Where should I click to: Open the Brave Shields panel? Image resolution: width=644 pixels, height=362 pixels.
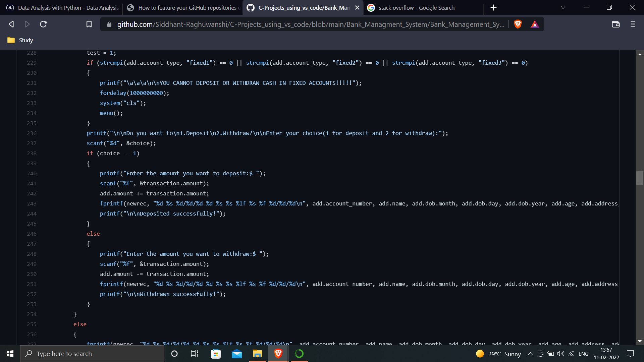(518, 24)
